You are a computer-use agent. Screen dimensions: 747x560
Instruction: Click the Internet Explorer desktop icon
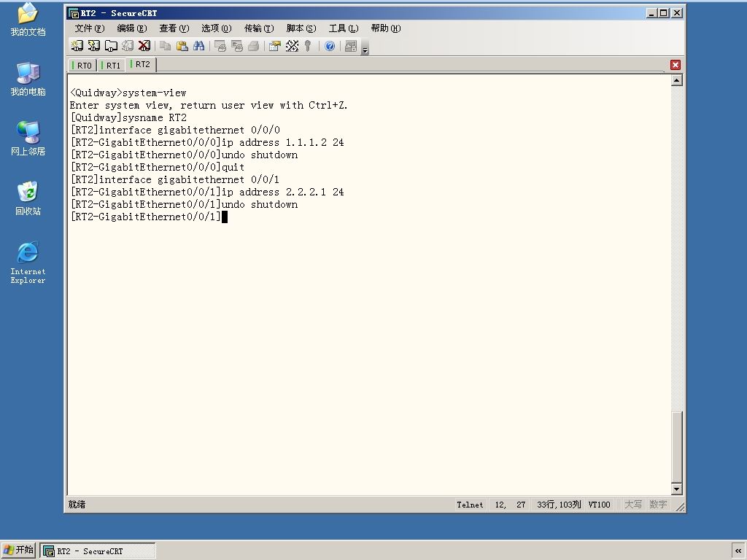[28, 262]
